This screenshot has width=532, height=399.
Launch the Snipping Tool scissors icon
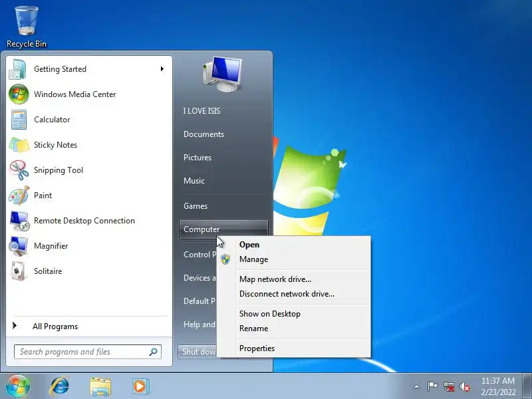tap(19, 170)
